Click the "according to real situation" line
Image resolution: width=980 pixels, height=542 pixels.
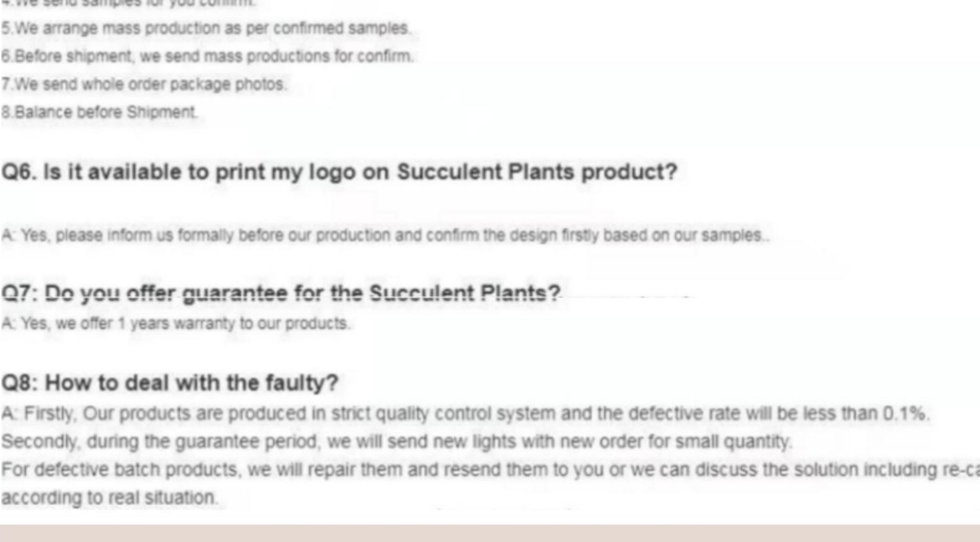click(109, 497)
